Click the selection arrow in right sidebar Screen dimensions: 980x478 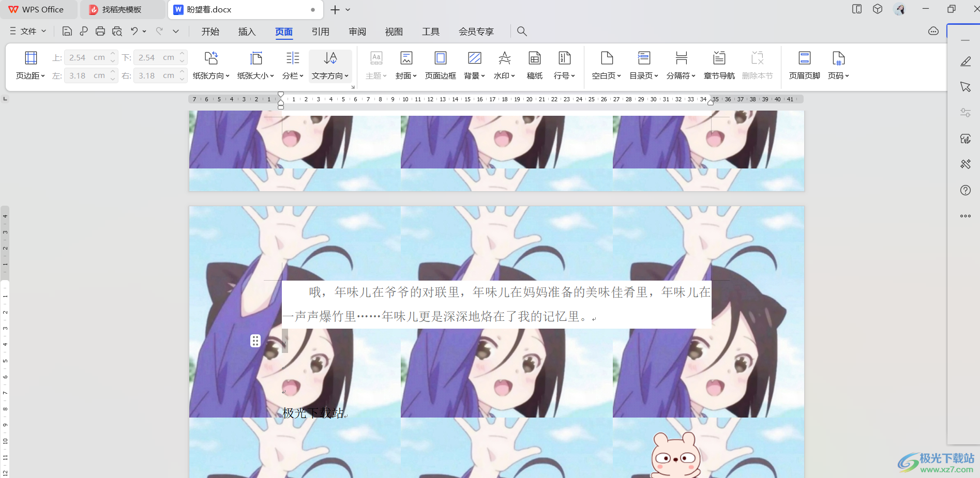966,87
